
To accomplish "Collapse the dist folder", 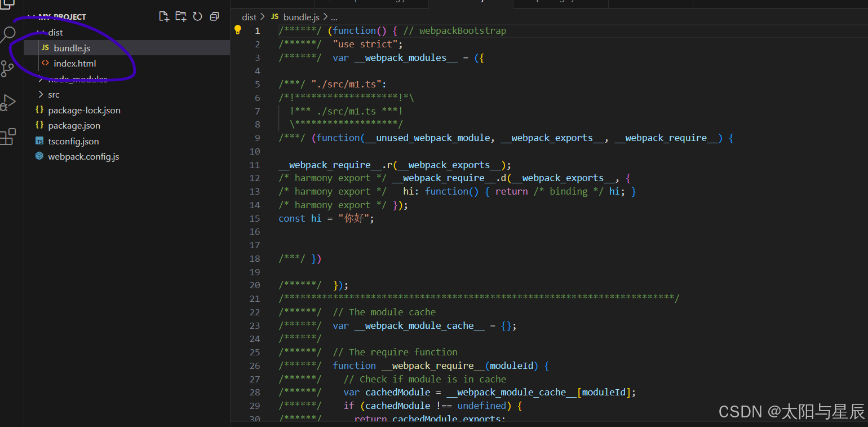I will 55,33.
